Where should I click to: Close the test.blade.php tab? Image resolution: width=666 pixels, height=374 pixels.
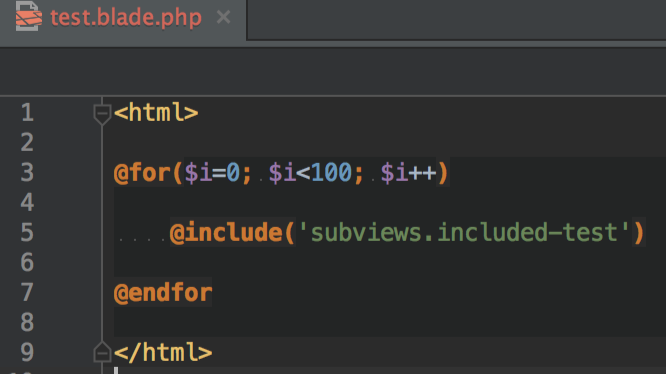pos(223,17)
